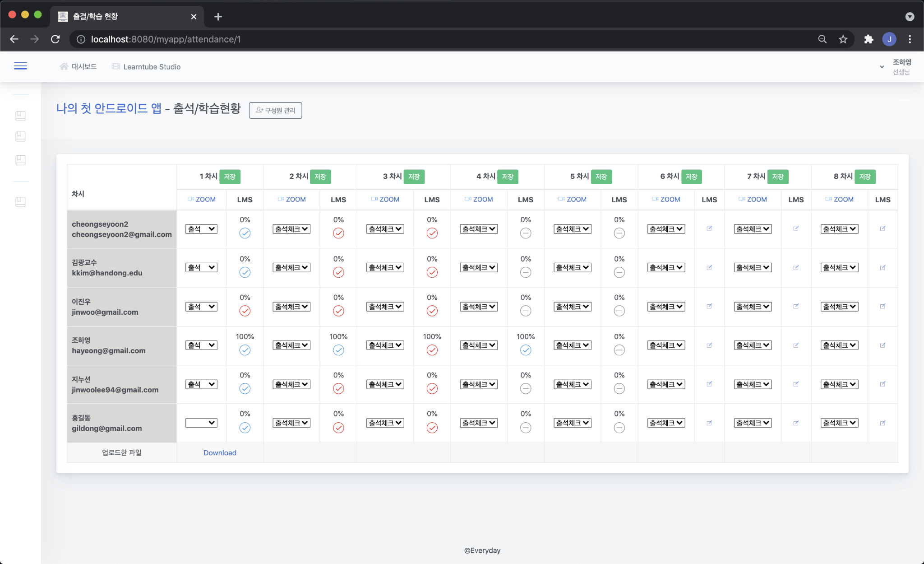The width and height of the screenshot is (924, 564).
Task: Open 김광교수's 2차시 출석체크 dropdown
Action: [291, 267]
